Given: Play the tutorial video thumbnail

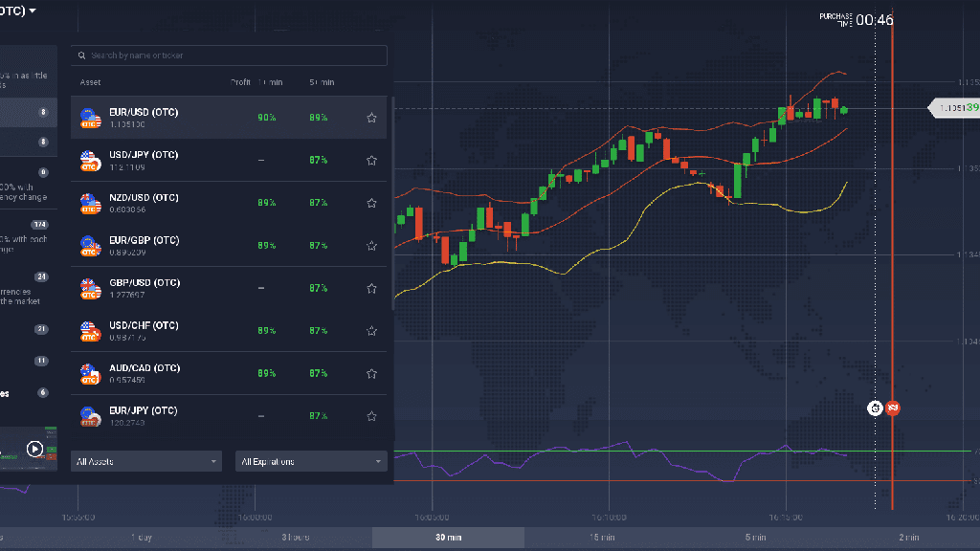Looking at the screenshot, I should pos(34,449).
